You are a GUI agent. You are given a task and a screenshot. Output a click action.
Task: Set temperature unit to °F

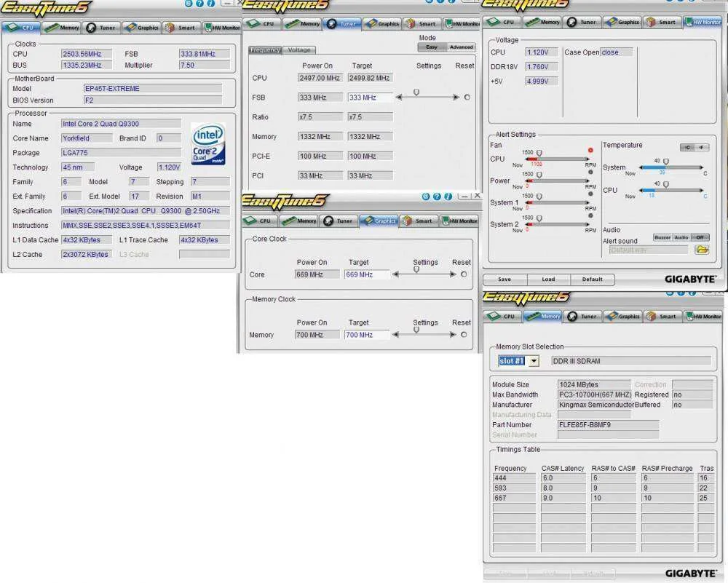(x=702, y=147)
